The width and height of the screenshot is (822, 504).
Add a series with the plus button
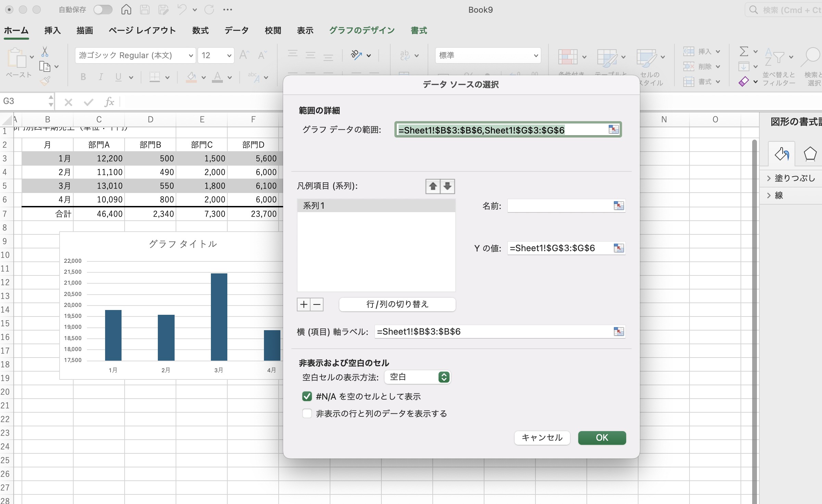(304, 304)
